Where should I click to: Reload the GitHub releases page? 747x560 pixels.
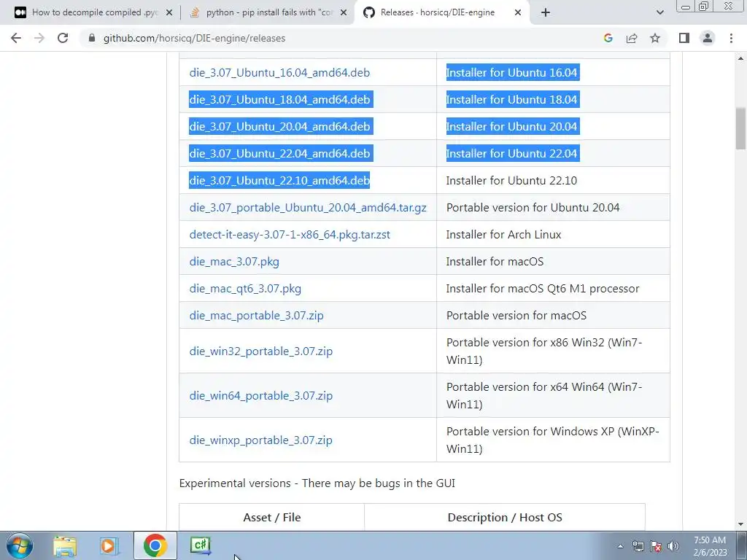coord(63,38)
